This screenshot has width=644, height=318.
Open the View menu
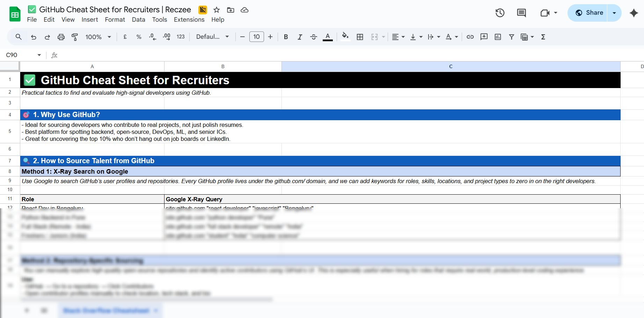(68, 20)
